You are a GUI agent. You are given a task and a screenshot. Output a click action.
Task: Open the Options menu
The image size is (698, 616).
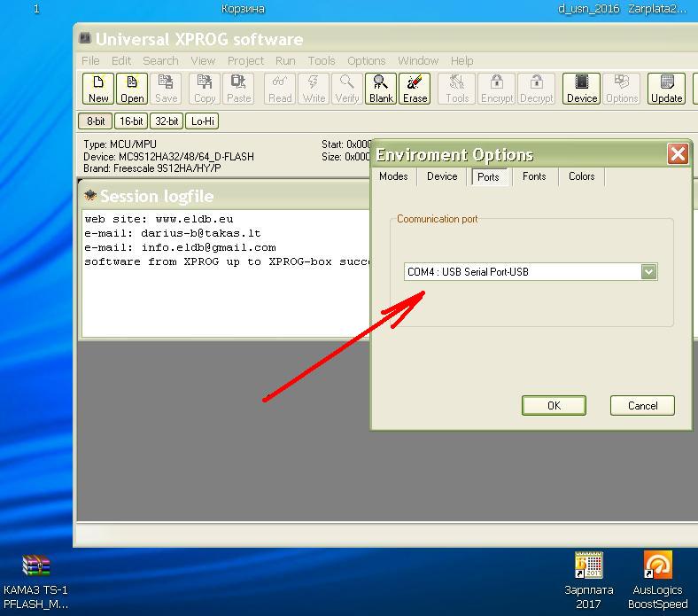366,61
